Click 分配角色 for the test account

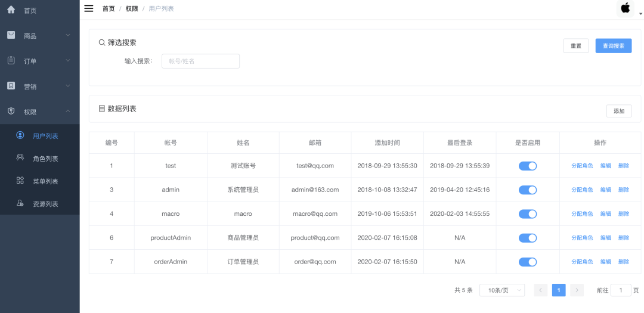click(x=582, y=166)
